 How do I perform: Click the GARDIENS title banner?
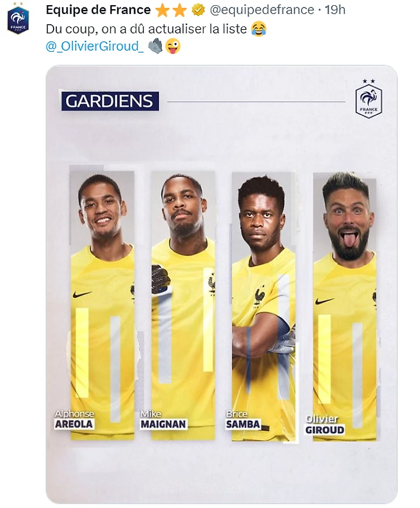click(110, 101)
